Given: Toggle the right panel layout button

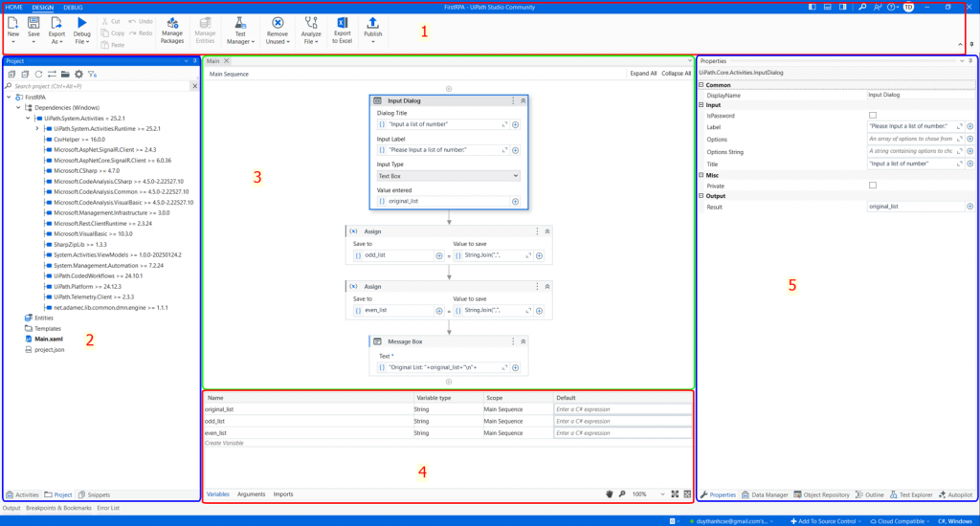Looking at the screenshot, I should (842, 7).
